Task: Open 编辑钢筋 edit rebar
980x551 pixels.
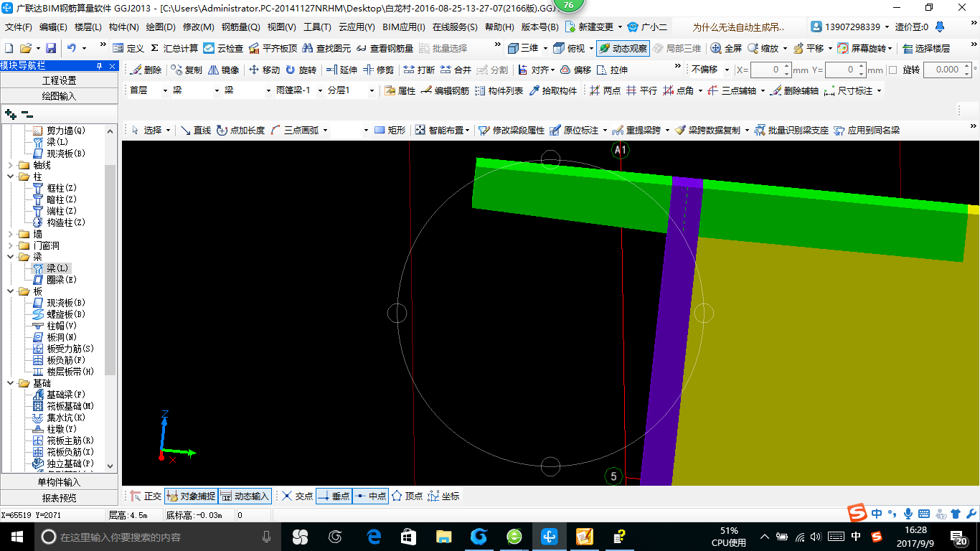Action: [446, 90]
